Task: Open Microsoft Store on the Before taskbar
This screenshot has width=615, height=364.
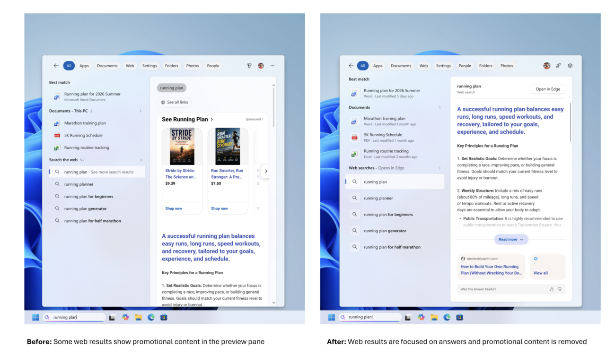Action: point(164,317)
